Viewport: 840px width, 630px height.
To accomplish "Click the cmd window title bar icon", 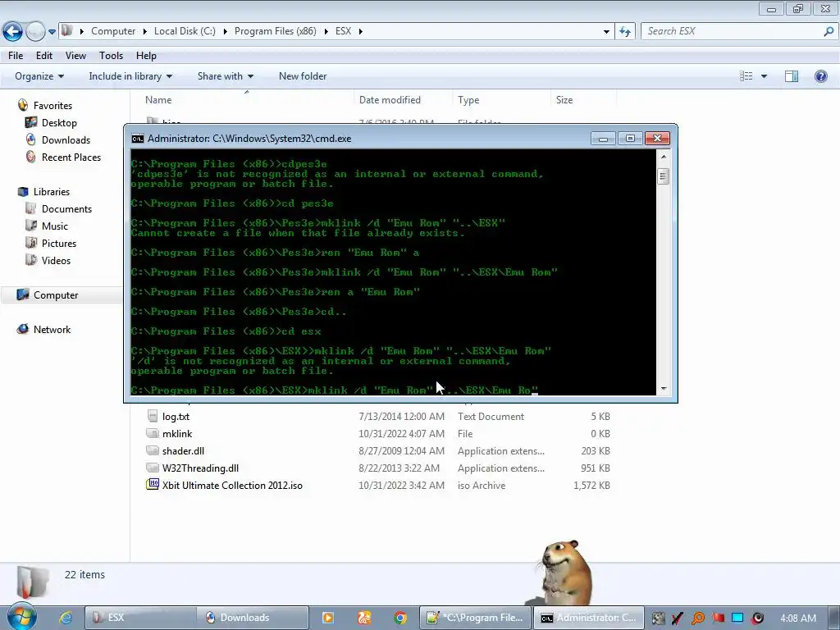I will (x=138, y=139).
